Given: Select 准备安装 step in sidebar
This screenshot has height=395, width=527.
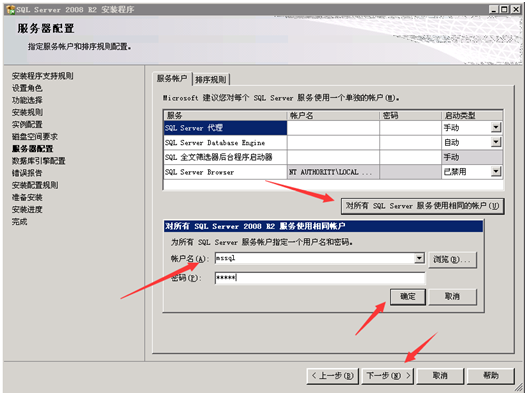Looking at the screenshot, I should (27, 197).
